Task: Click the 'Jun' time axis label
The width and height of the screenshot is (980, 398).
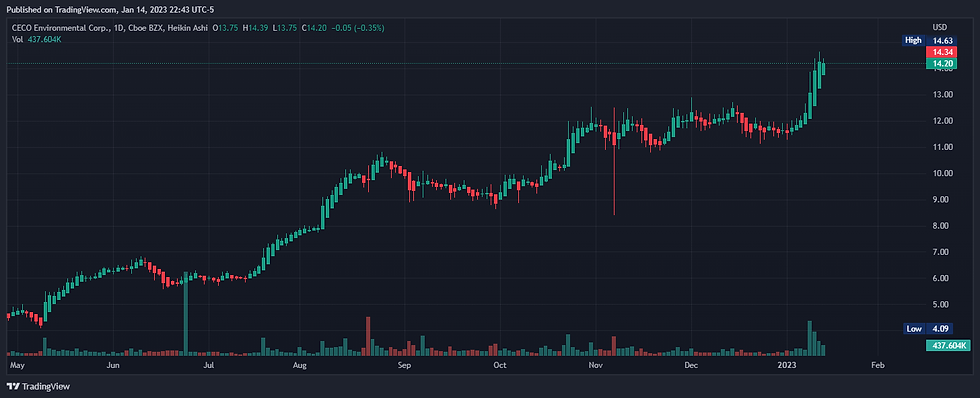Action: tap(112, 365)
